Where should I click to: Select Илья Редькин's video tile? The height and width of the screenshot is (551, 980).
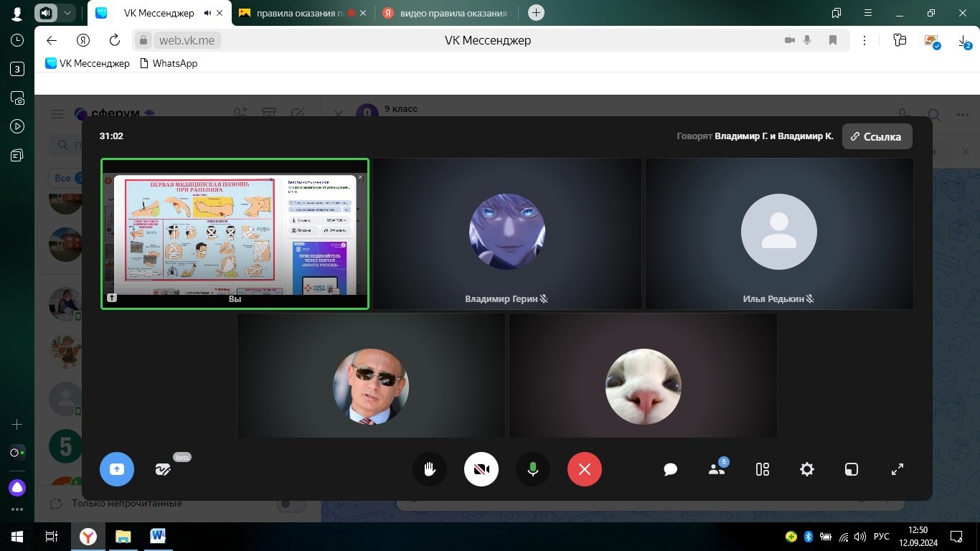click(779, 234)
